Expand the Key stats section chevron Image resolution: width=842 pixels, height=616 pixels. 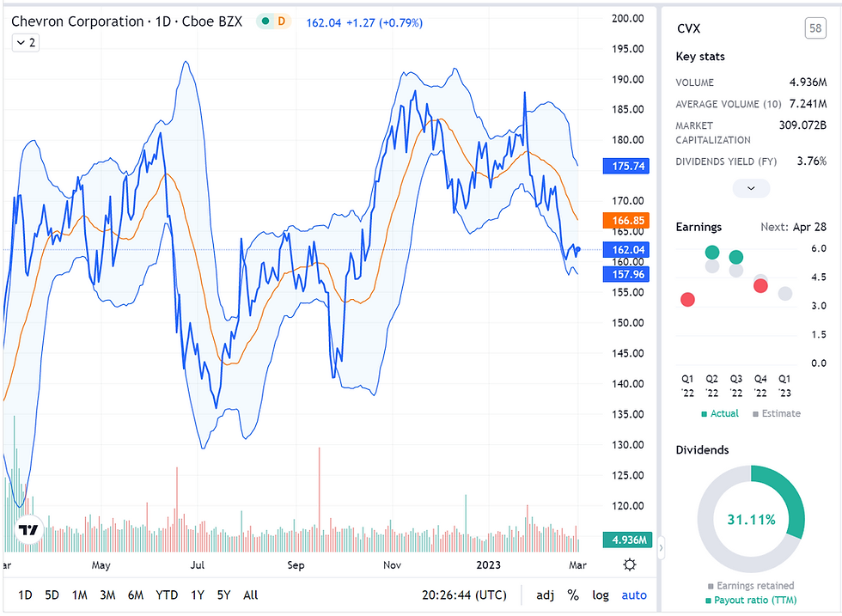pos(751,188)
